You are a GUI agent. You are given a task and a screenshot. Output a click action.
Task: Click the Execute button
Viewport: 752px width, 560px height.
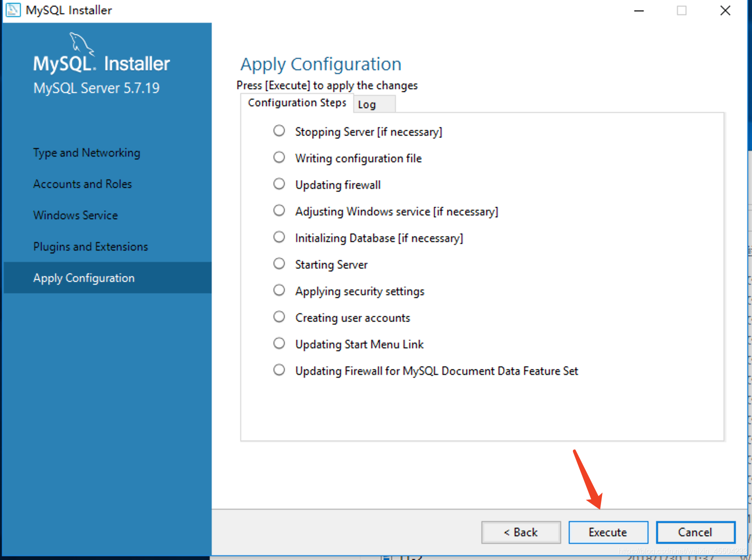(608, 532)
